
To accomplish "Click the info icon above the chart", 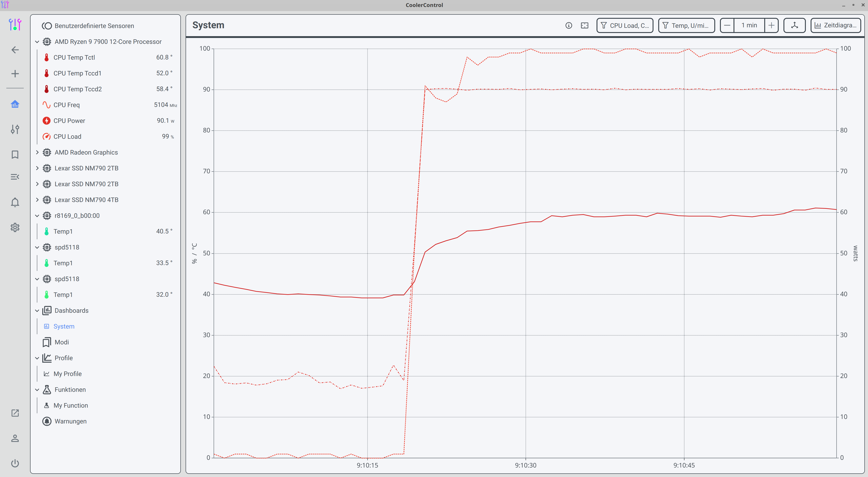I will coord(569,25).
